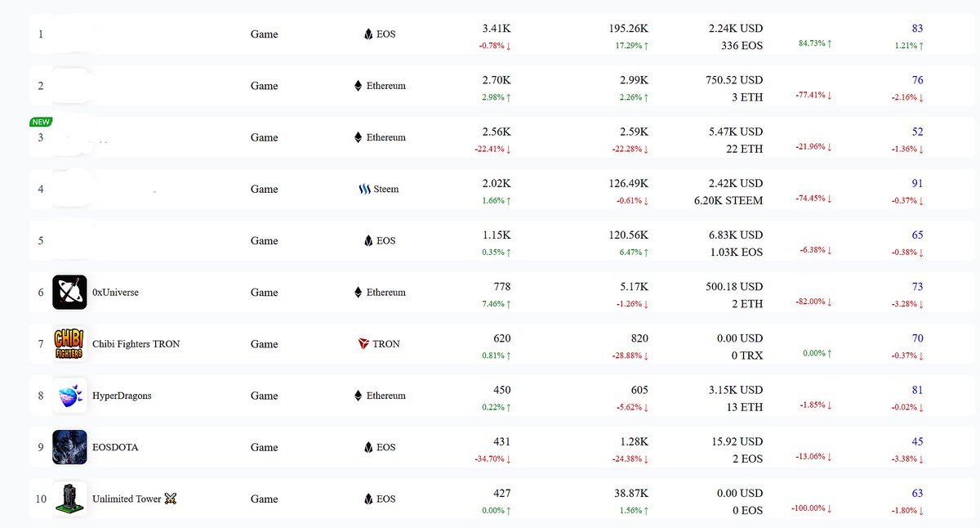Select the score 45 on the EOSDOTA row

(918, 441)
